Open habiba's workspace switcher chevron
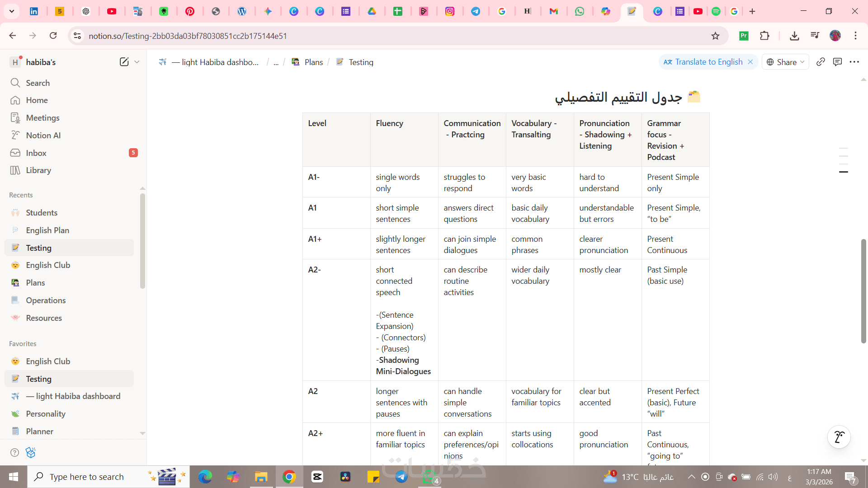Screen dimensions: 868x488 pos(137,62)
